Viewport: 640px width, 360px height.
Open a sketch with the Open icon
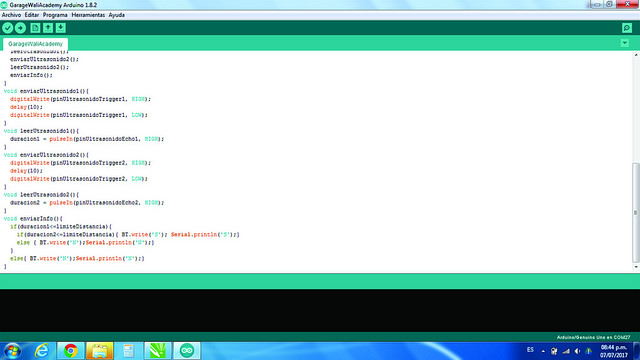coord(48,28)
